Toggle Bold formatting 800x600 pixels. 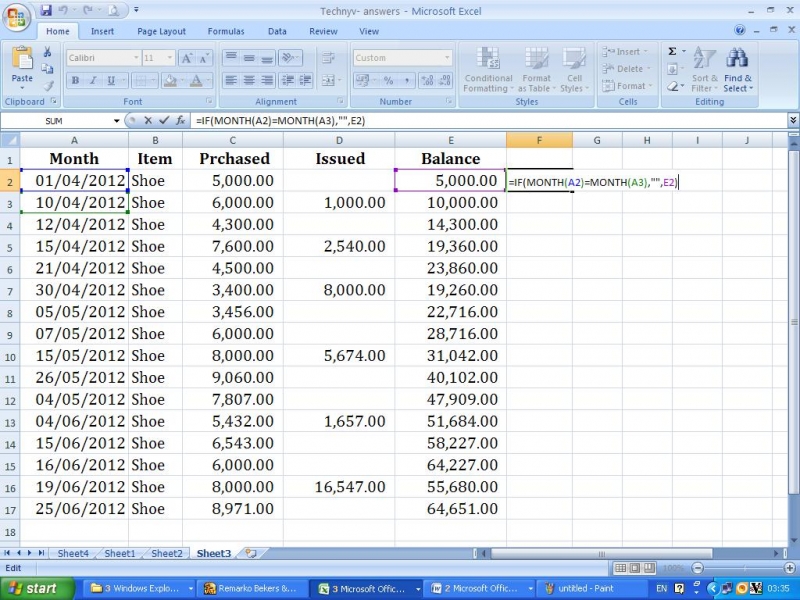click(x=76, y=81)
